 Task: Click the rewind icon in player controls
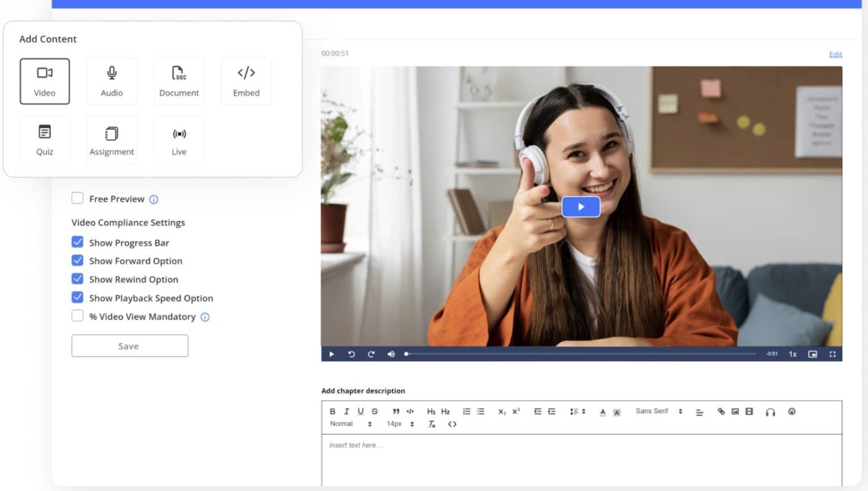pyautogui.click(x=351, y=354)
